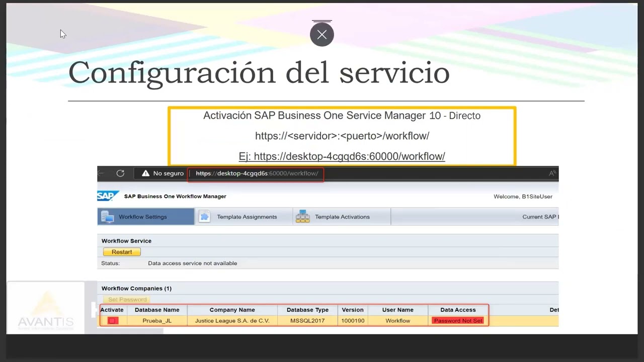Open the Workflow Settings tab
Image resolution: width=644 pixels, height=362 pixels.
(x=146, y=217)
